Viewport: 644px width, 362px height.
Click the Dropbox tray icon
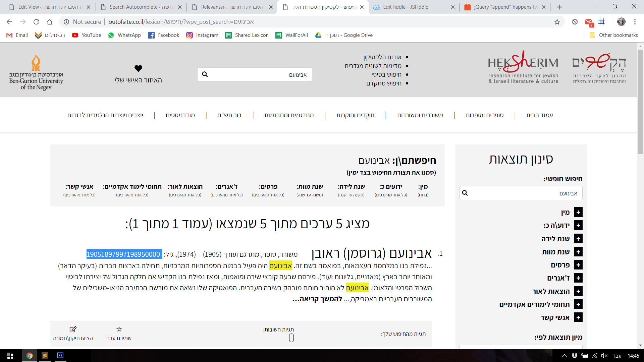[x=575, y=356]
